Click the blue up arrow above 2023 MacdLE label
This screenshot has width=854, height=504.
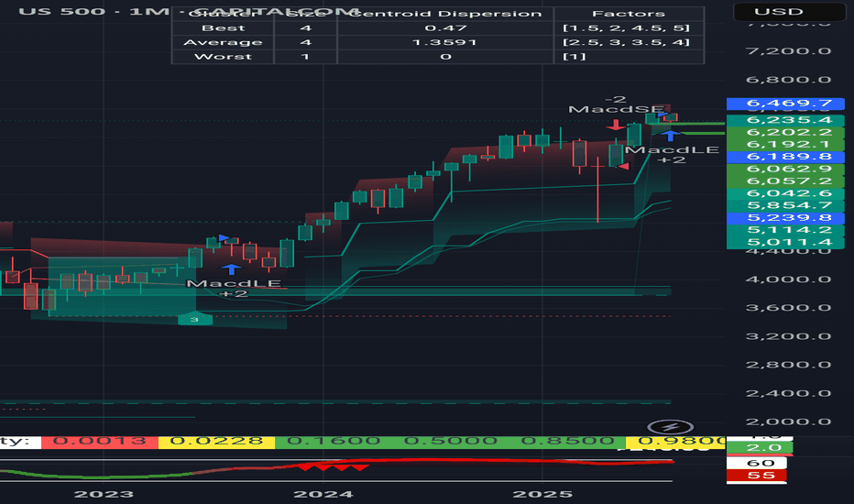(232, 269)
